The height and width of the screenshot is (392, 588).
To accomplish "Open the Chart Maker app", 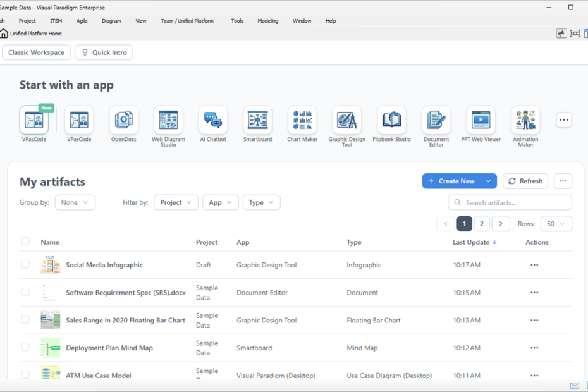I will 302,120.
